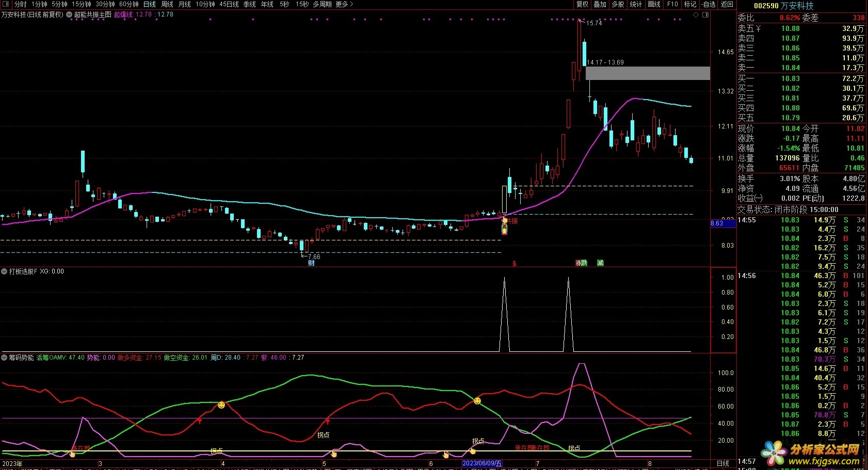The image size is (868, 470).
Task: Click the hand pointer icon at 共振 signal
Action: [x=505, y=220]
